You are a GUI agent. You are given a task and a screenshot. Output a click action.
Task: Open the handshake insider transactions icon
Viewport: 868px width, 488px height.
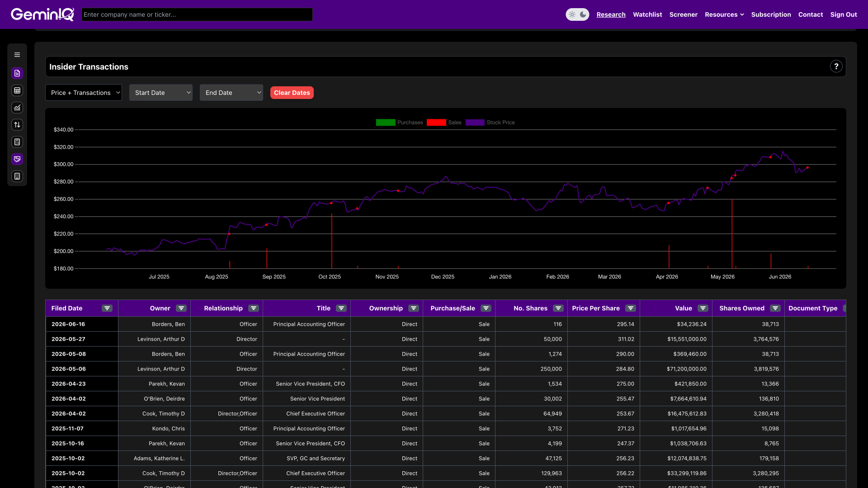[17, 159]
